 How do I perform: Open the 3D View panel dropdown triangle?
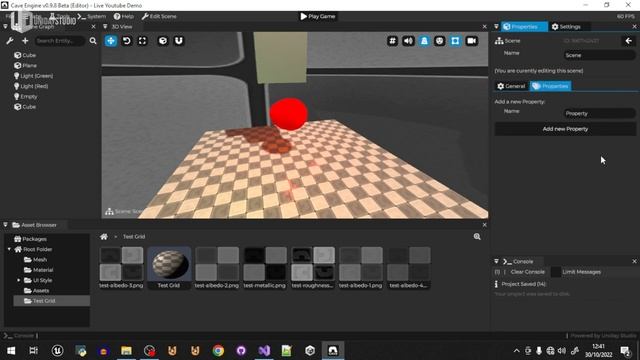[105, 27]
